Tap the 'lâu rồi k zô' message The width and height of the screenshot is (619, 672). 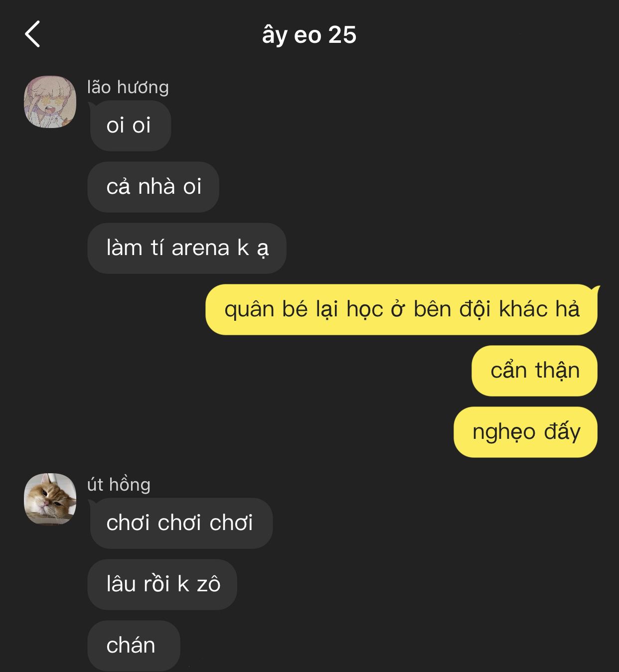(162, 584)
